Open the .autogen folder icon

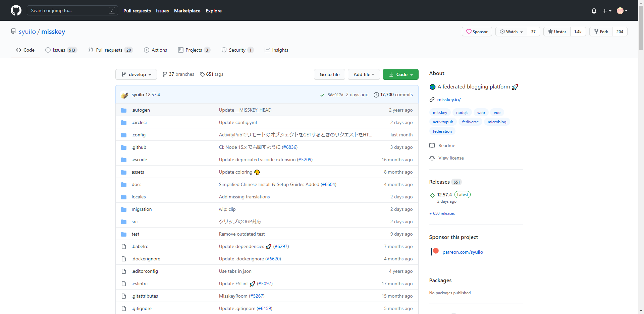[x=124, y=110]
